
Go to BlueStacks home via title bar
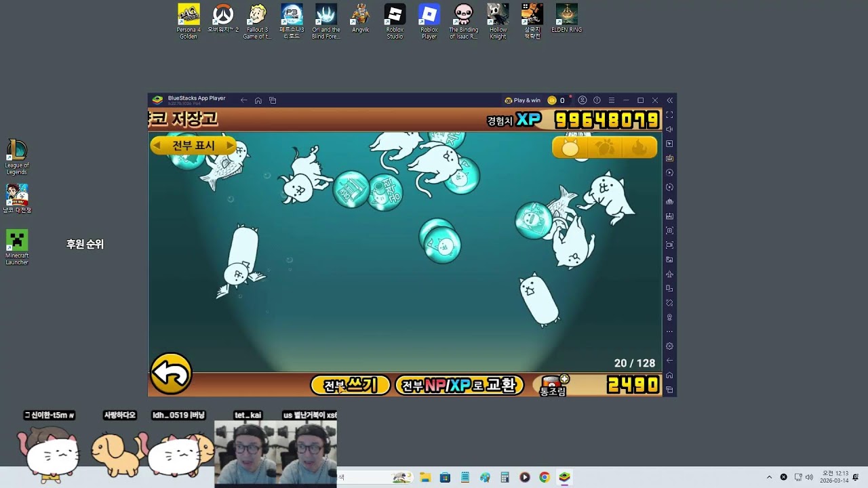258,100
